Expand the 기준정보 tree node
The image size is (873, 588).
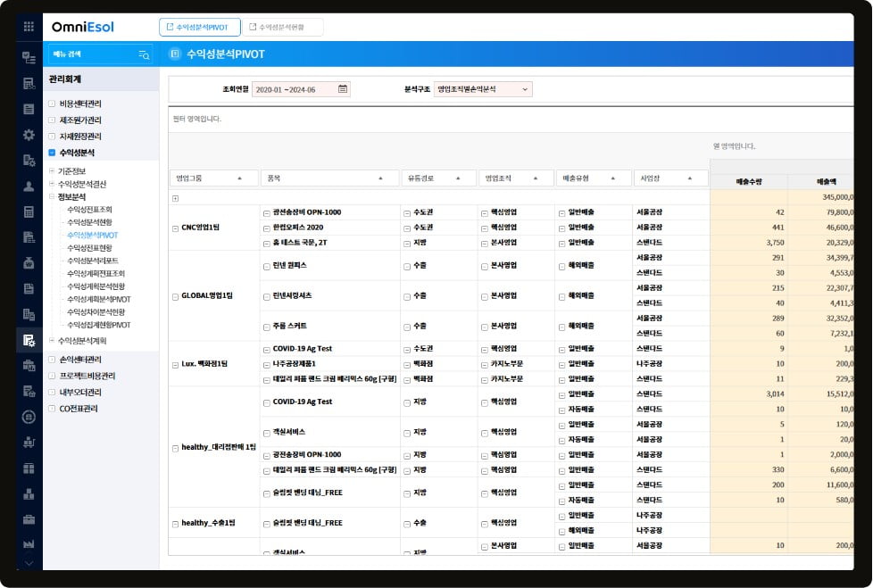[51, 170]
